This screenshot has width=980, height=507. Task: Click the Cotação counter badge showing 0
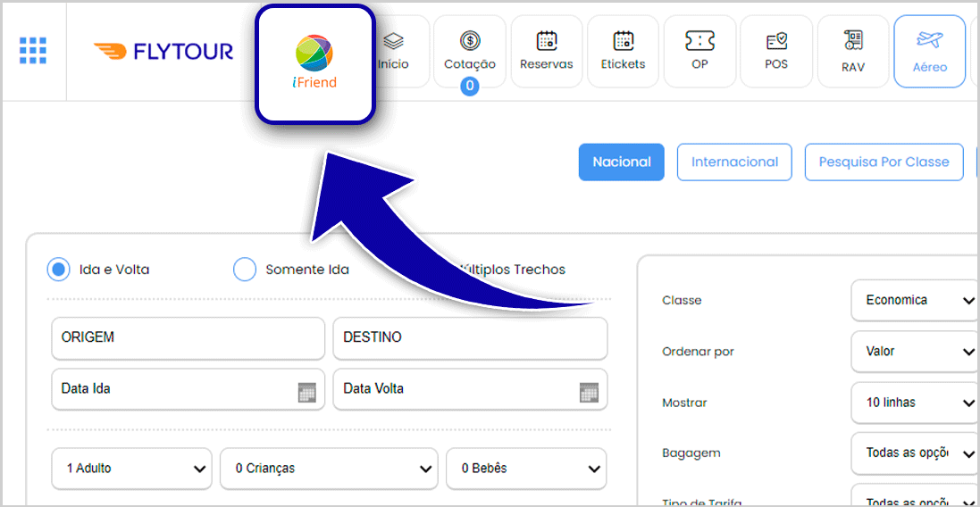(469, 86)
